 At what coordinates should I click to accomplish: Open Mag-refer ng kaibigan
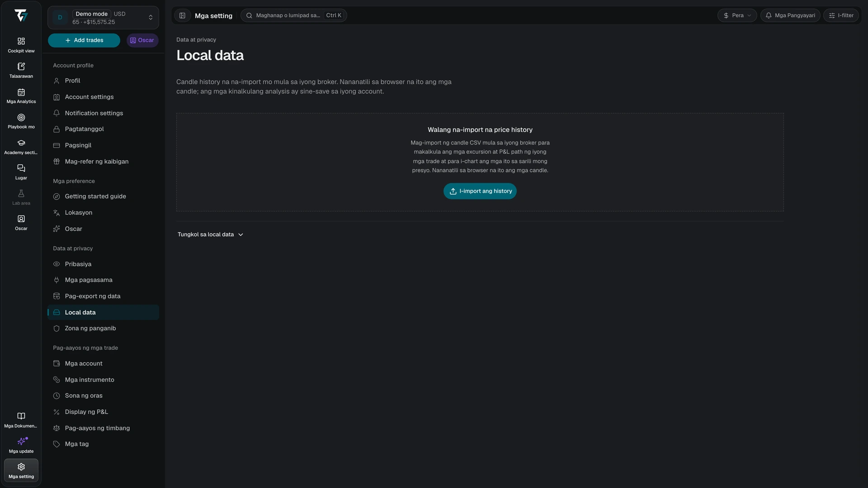pos(103,161)
